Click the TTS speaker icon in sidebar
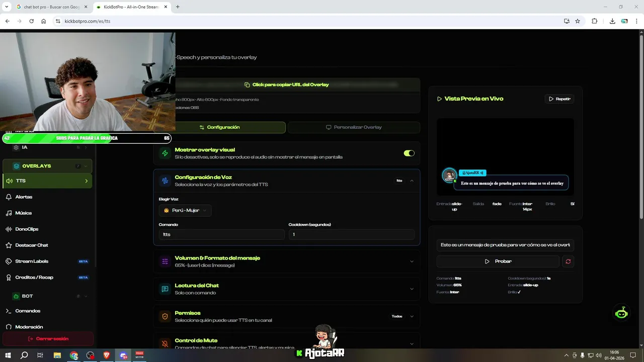The width and height of the screenshot is (644, 362). click(x=9, y=181)
